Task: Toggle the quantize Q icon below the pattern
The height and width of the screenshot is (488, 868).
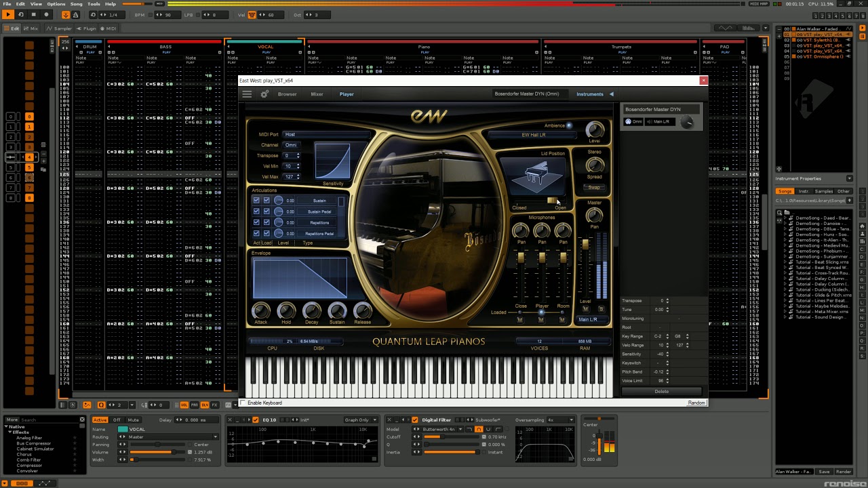Action: click(x=101, y=405)
